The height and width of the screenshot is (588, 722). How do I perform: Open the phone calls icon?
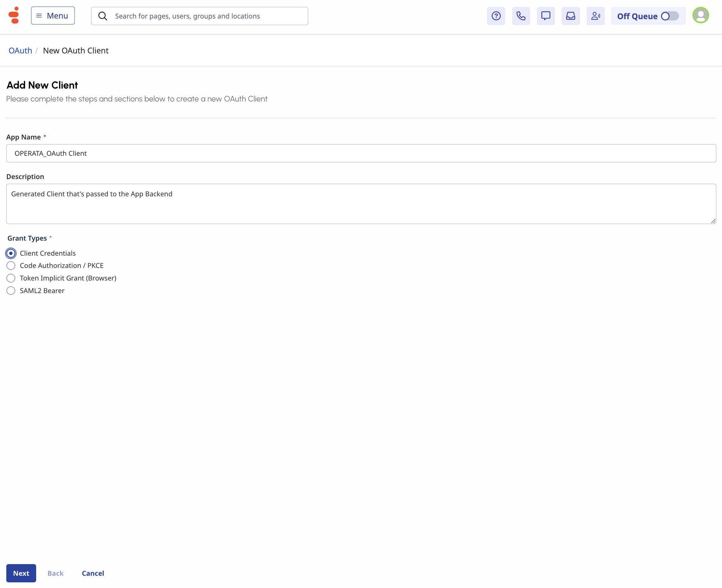[521, 16]
